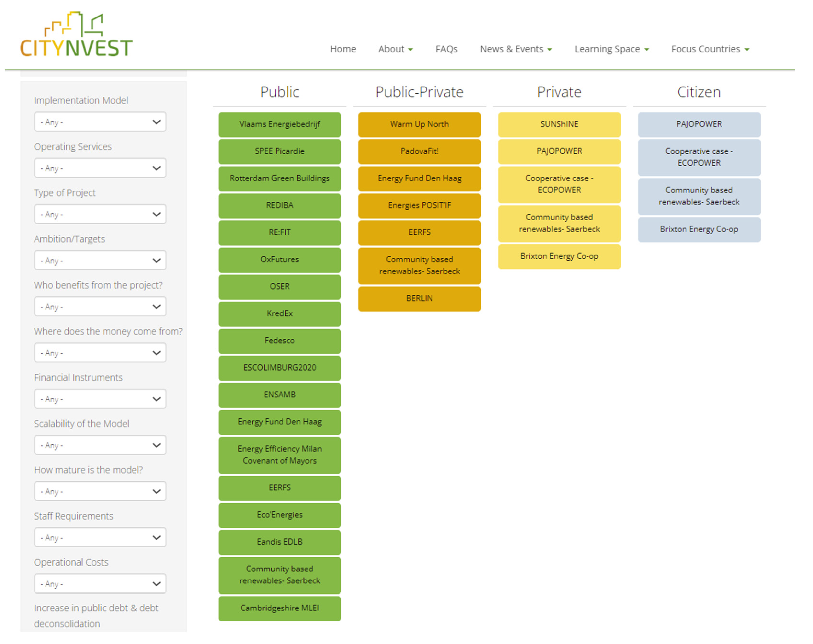Image resolution: width=813 pixels, height=644 pixels.
Task: Click Brixton Energy Co-op under Citizen
Action: click(x=698, y=229)
